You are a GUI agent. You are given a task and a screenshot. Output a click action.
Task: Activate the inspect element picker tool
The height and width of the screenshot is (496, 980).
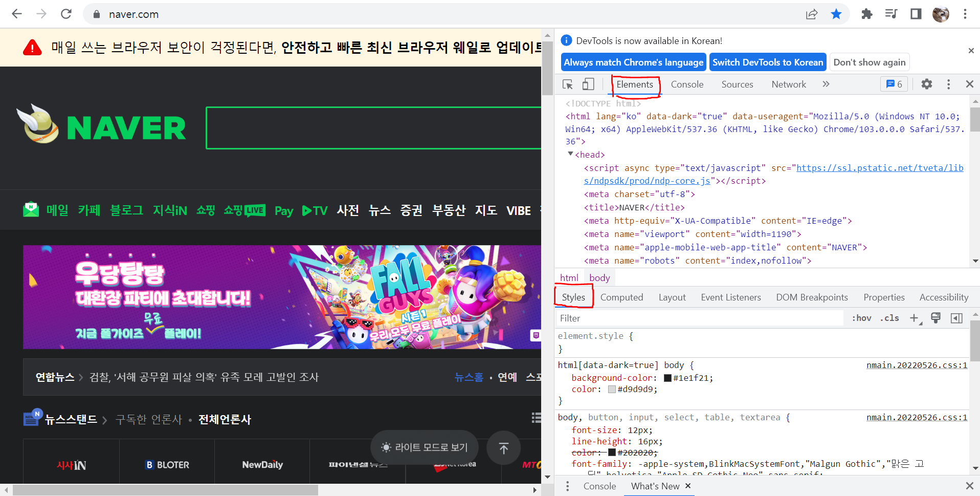click(x=568, y=84)
